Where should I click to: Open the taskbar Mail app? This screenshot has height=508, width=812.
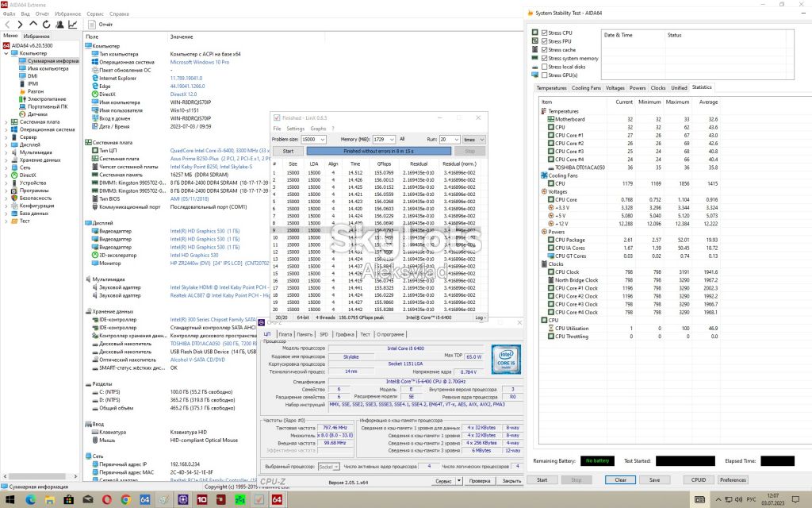tap(87, 500)
